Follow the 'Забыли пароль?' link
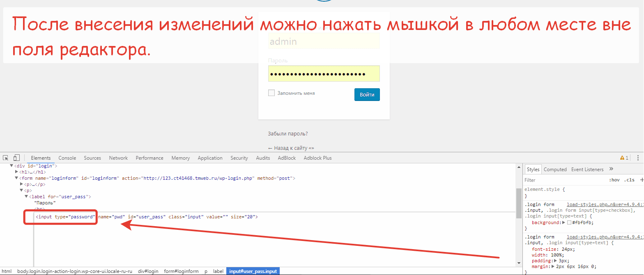Viewport: 644px width, 275px height. 288,134
